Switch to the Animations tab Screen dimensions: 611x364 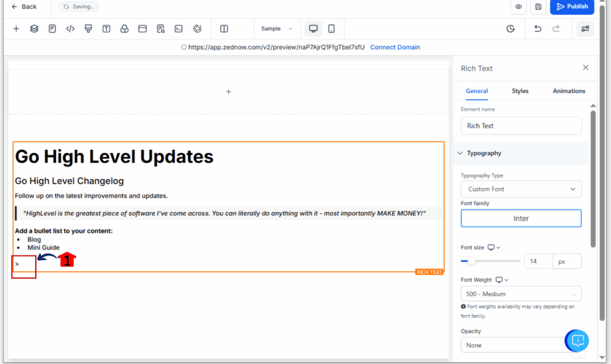point(569,91)
